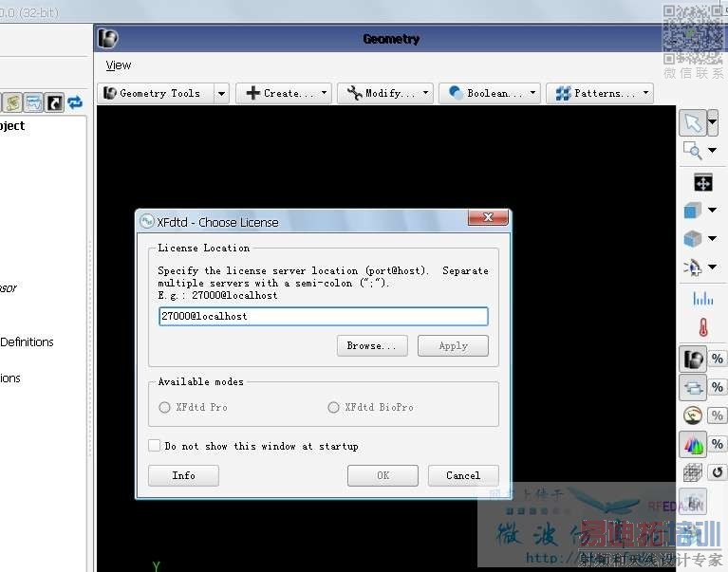This screenshot has width=728, height=572.
Task: Select the XFdtd BioPro radio button
Action: pos(333,407)
